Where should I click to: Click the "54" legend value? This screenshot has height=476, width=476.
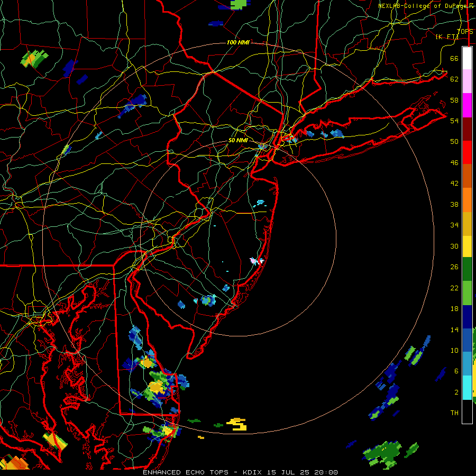point(454,121)
